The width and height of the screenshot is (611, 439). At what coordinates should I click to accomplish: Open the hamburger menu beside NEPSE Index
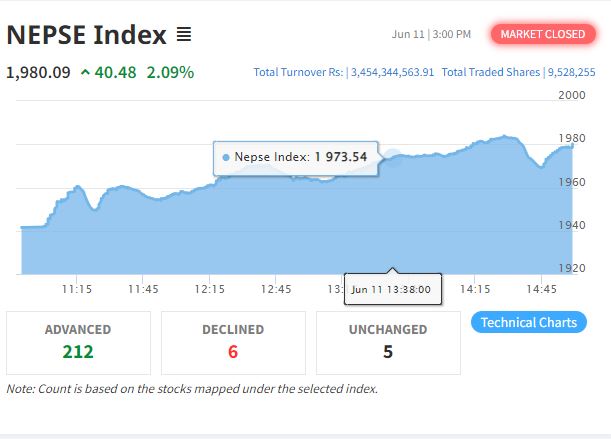click(184, 35)
